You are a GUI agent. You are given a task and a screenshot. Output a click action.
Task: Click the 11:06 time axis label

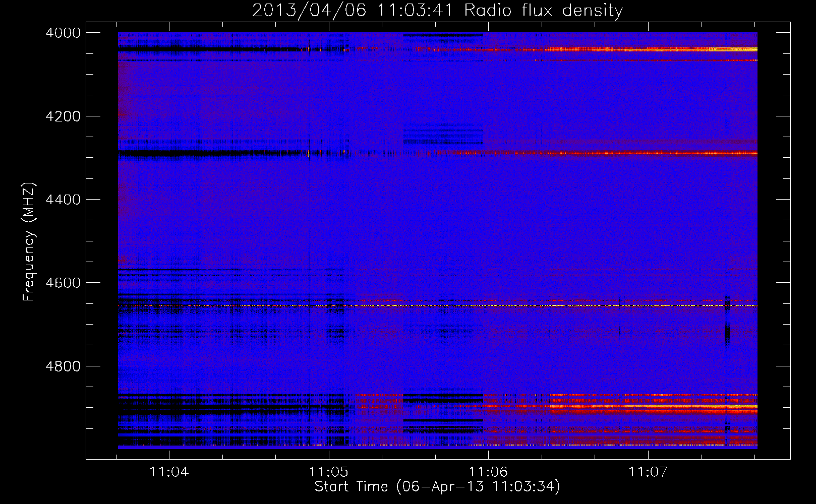tap(488, 472)
